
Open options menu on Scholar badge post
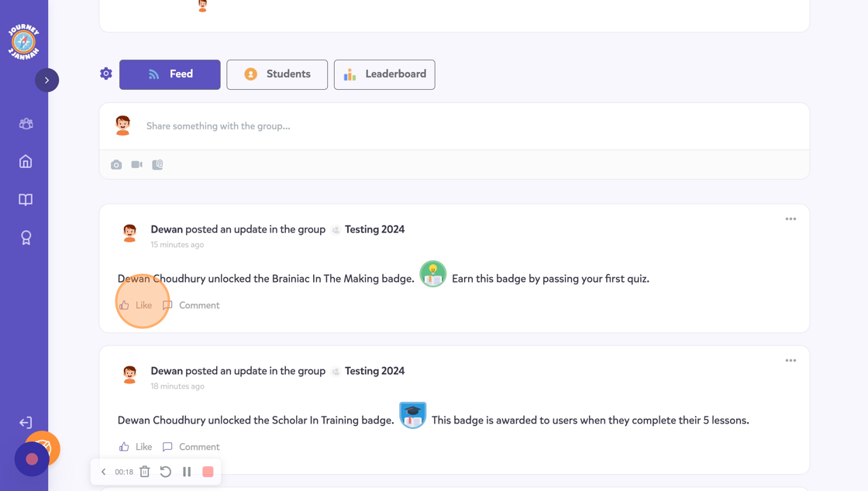click(790, 361)
